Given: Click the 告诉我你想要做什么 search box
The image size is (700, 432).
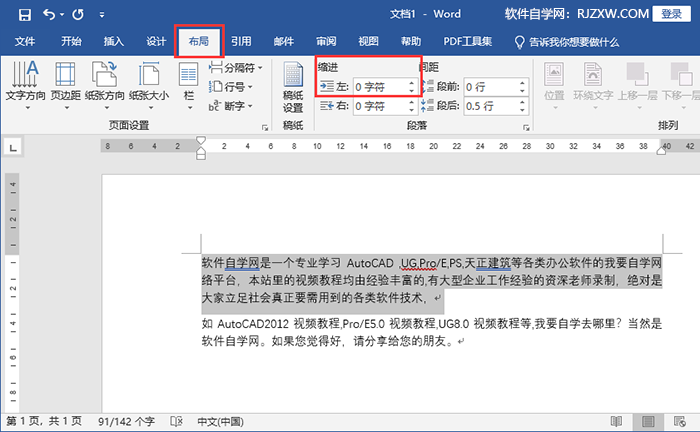Looking at the screenshot, I should pos(567,42).
